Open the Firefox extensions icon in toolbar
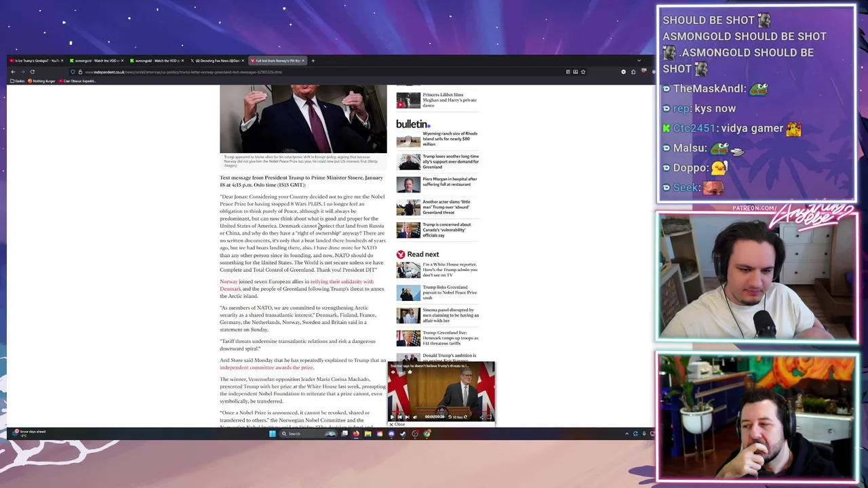This screenshot has width=868, height=488. [633, 72]
